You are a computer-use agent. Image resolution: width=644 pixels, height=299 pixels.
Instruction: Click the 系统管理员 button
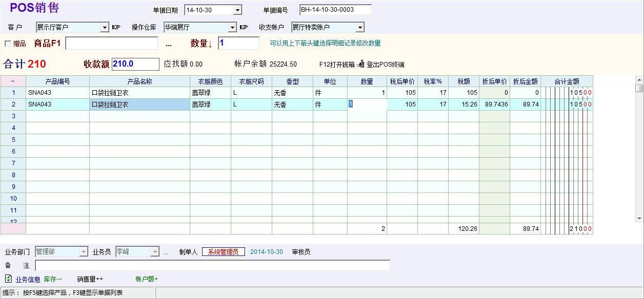[x=223, y=252]
